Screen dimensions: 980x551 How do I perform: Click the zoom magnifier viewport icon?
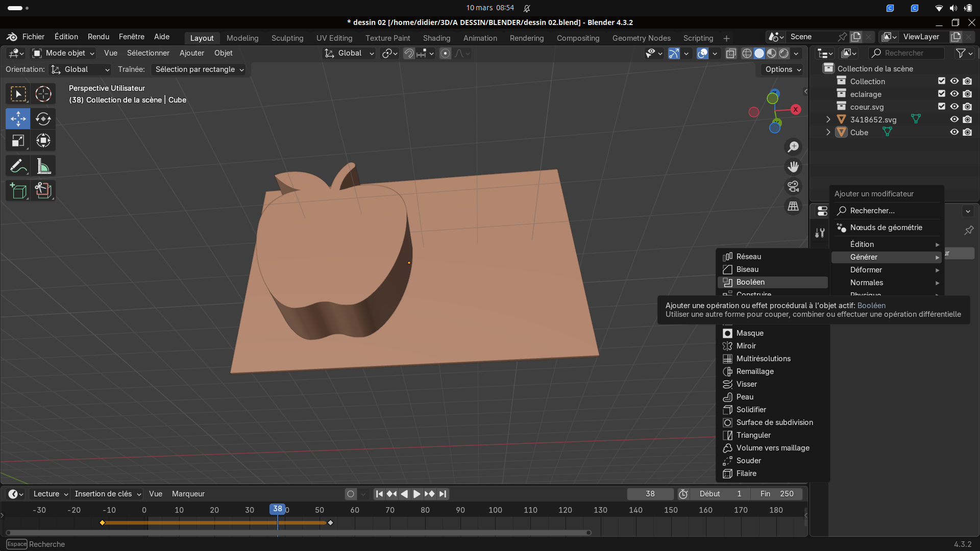click(x=793, y=147)
